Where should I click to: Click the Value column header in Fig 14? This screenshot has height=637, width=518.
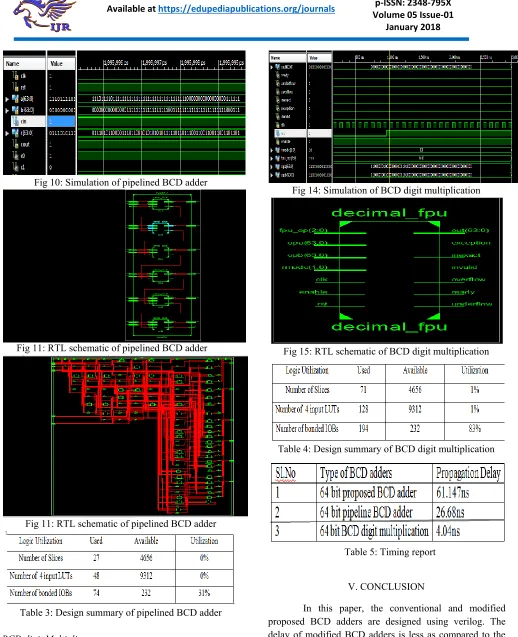click(x=320, y=58)
